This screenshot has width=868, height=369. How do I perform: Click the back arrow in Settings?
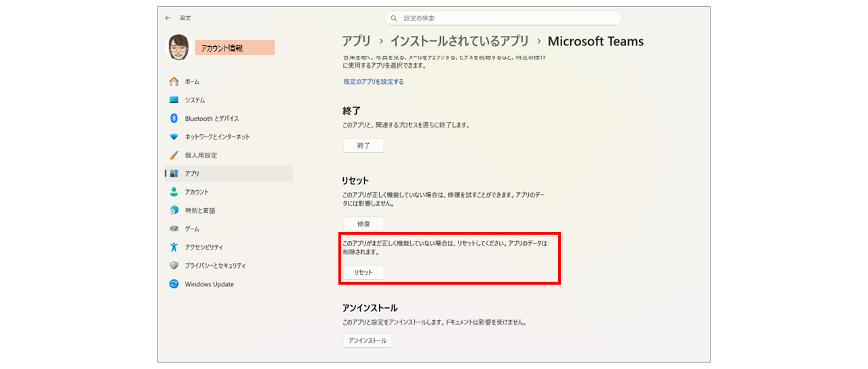(168, 18)
